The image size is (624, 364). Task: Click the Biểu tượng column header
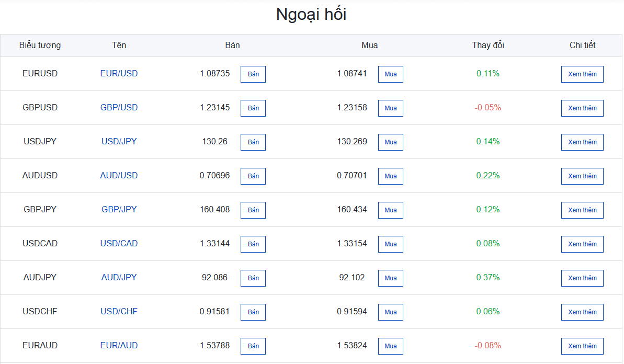40,45
